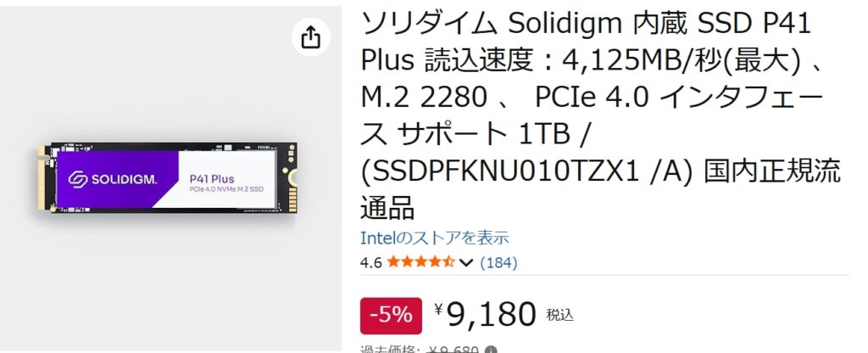Visit the Intelのストアを表示 store link
868x353 pixels.
(435, 238)
